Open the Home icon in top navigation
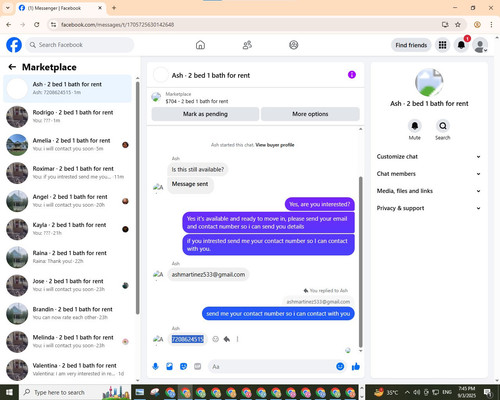 (x=200, y=45)
